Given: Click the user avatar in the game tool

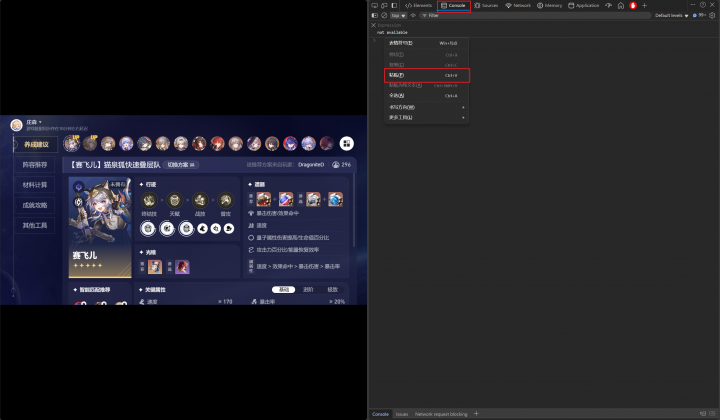Looking at the screenshot, I should (x=17, y=125).
